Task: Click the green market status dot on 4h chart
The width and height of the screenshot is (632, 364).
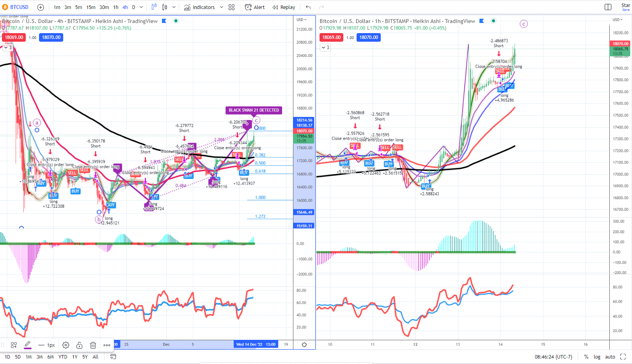Action: pos(176,21)
